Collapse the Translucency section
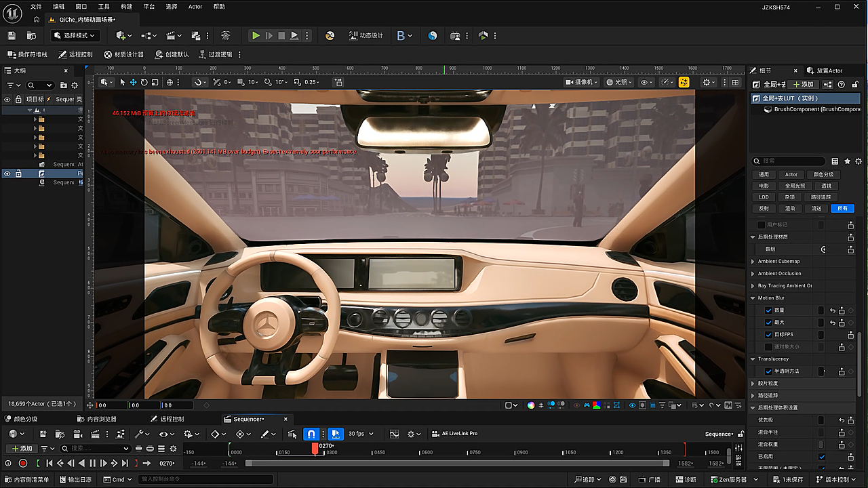This screenshot has width=868, height=488. click(x=753, y=359)
